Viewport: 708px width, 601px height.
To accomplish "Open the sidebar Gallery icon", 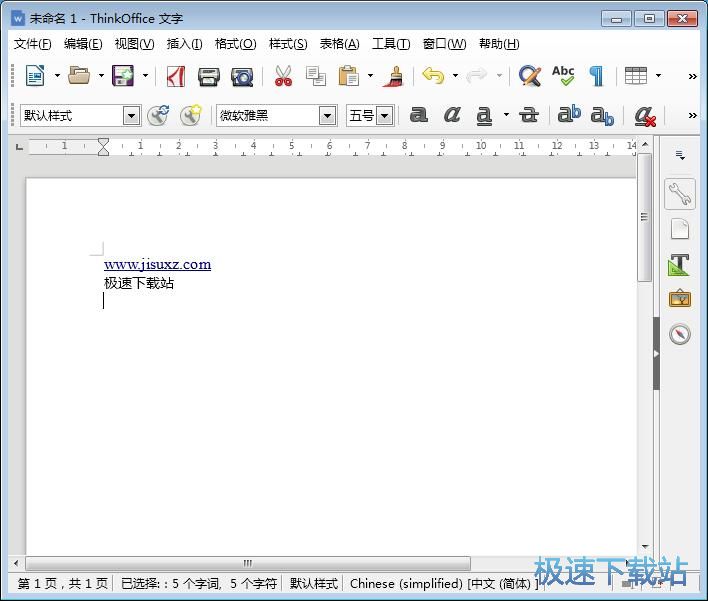I will (680, 299).
